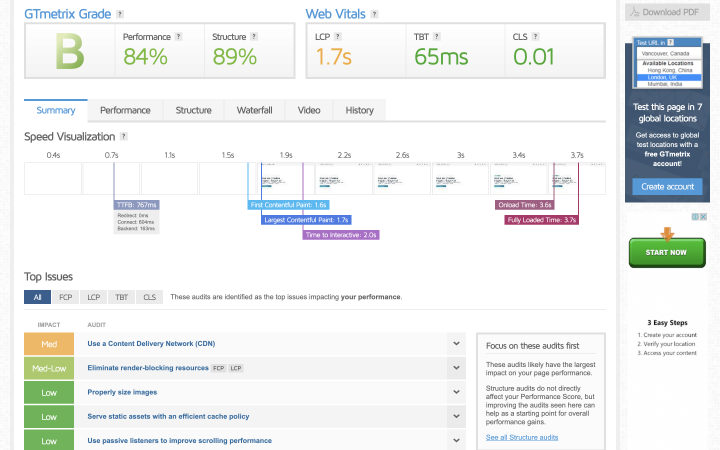Expand the Use passive listeners audit chevron

click(456, 440)
